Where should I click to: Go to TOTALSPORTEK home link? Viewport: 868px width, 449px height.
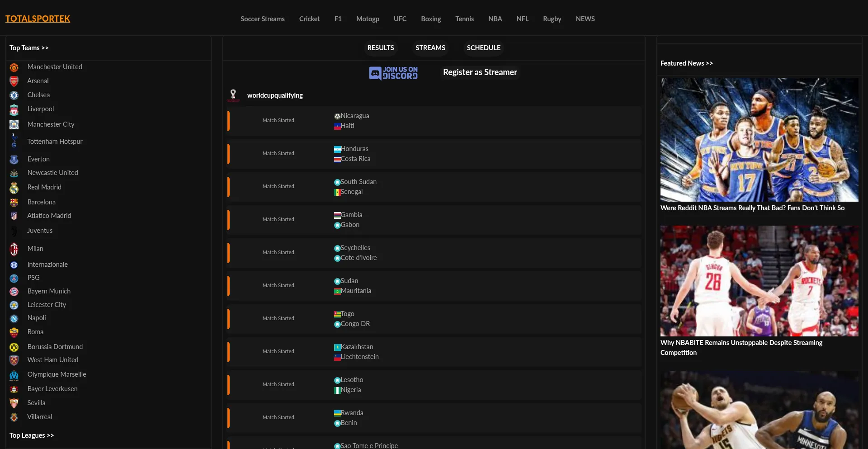38,19
